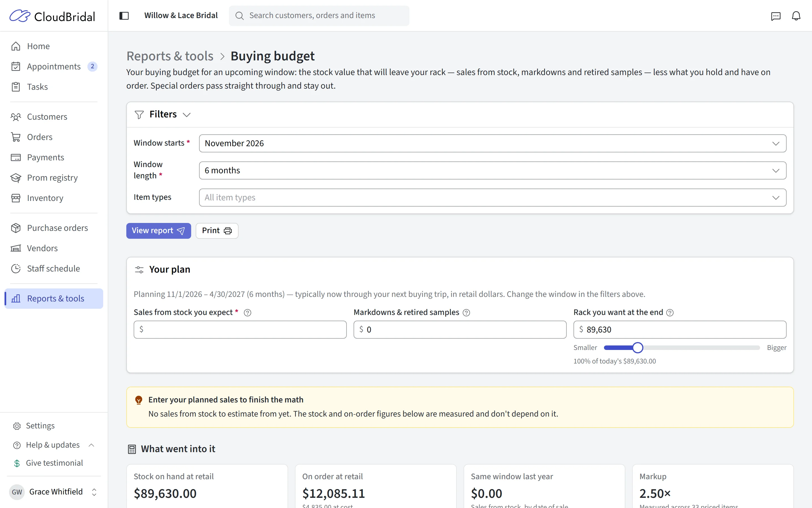Click the What went into it calculator icon

[x=132, y=449]
